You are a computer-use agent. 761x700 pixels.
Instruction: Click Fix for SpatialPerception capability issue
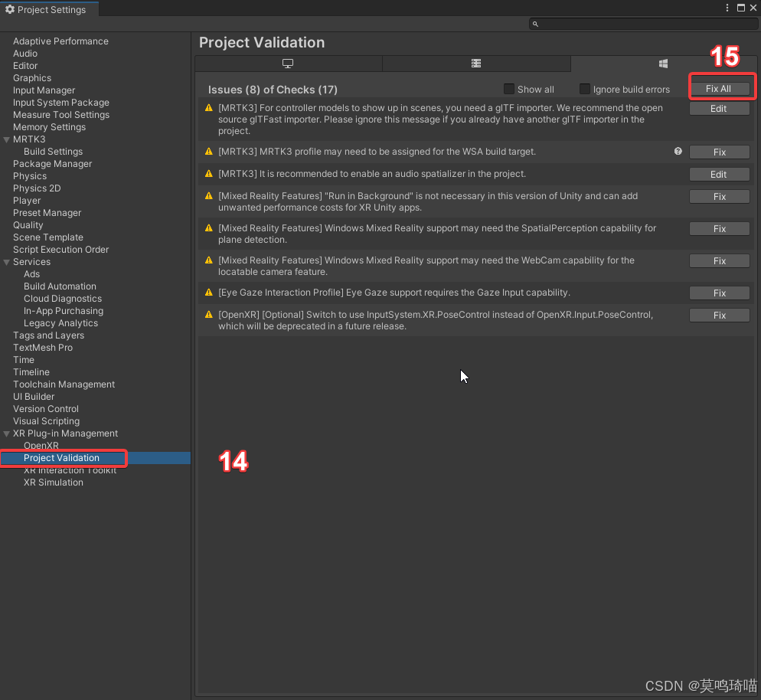coord(719,229)
